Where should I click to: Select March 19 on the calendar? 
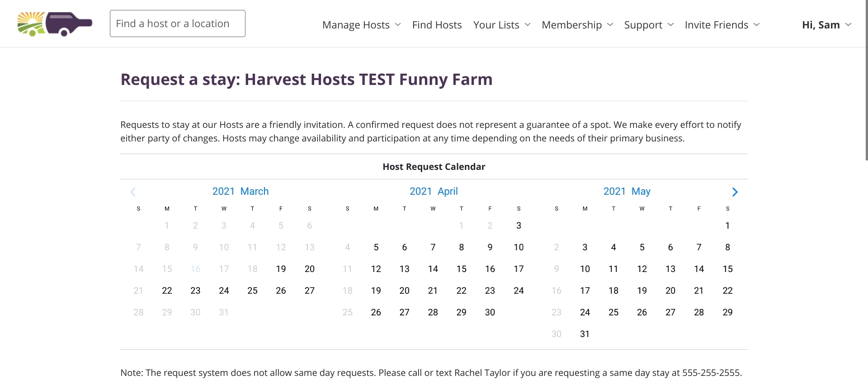(x=281, y=269)
